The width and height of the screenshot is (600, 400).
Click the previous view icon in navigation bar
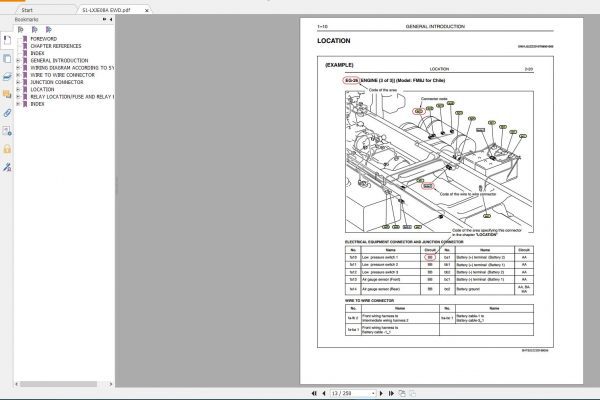pyautogui.click(x=402, y=393)
